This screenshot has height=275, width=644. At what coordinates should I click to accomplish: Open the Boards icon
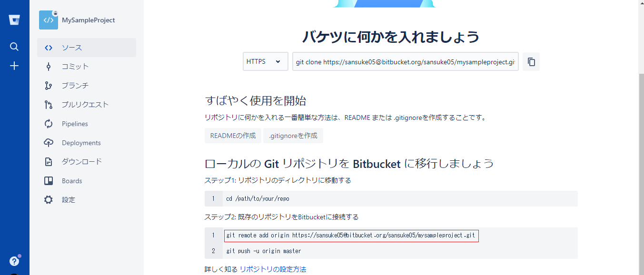[x=48, y=180]
